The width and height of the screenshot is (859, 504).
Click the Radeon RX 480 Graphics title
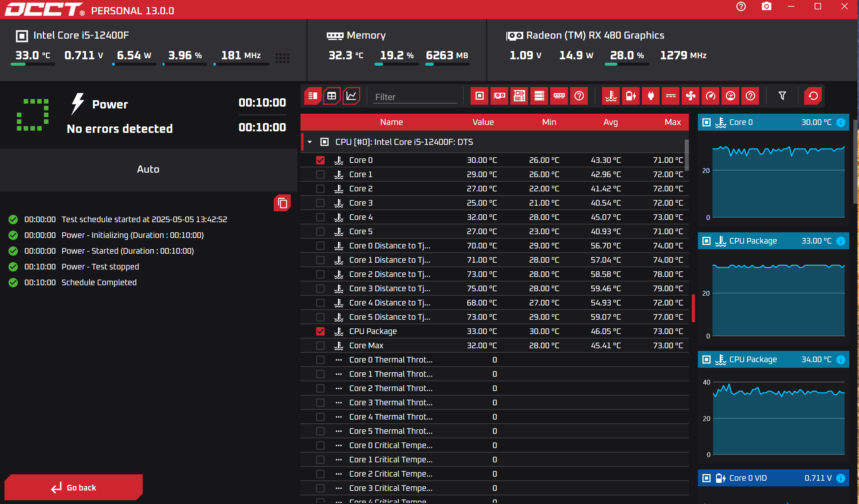595,35
